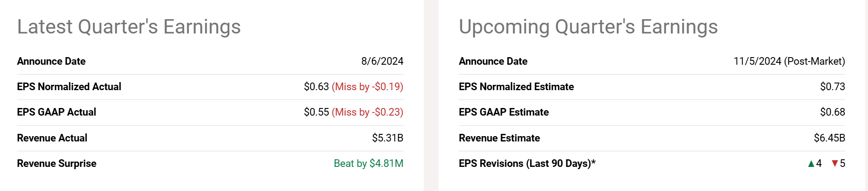The width and height of the screenshot is (868, 191).
Task: Click the EPS Normalized Estimate $0.73 value
Action: (832, 87)
